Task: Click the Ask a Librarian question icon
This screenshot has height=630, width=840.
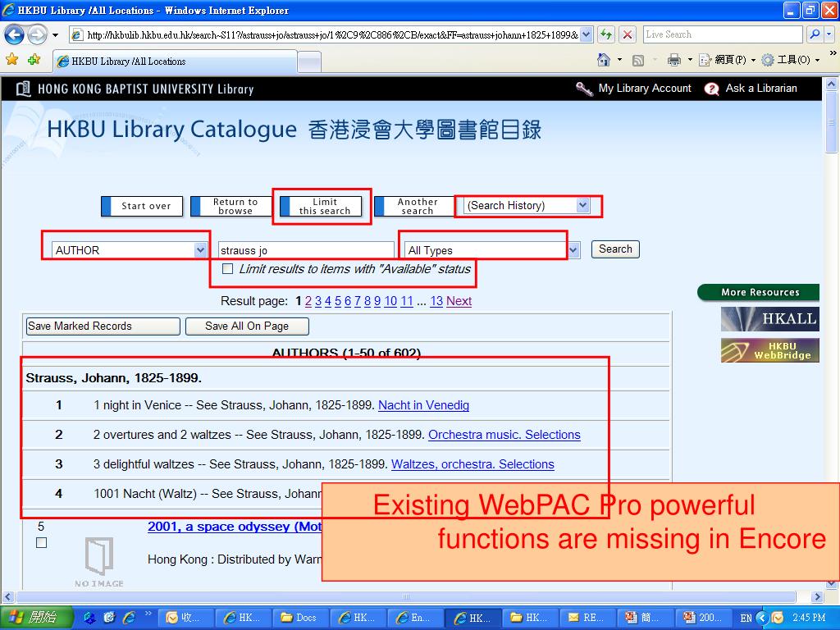Action: pyautogui.click(x=711, y=89)
